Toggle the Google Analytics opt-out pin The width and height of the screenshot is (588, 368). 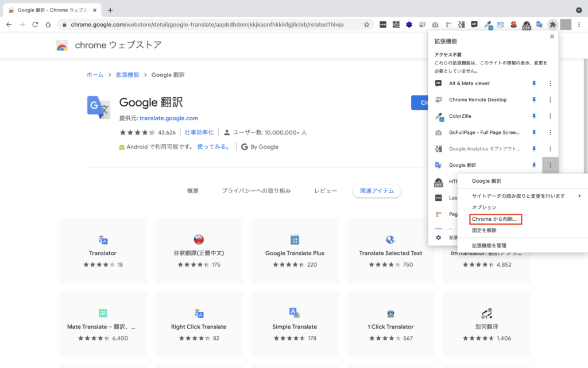pos(533,149)
